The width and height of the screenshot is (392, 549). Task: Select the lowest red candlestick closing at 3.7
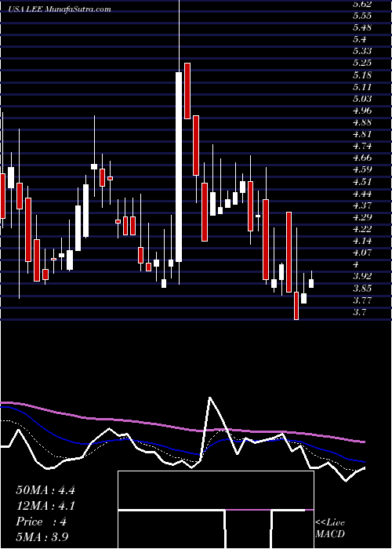click(x=296, y=305)
